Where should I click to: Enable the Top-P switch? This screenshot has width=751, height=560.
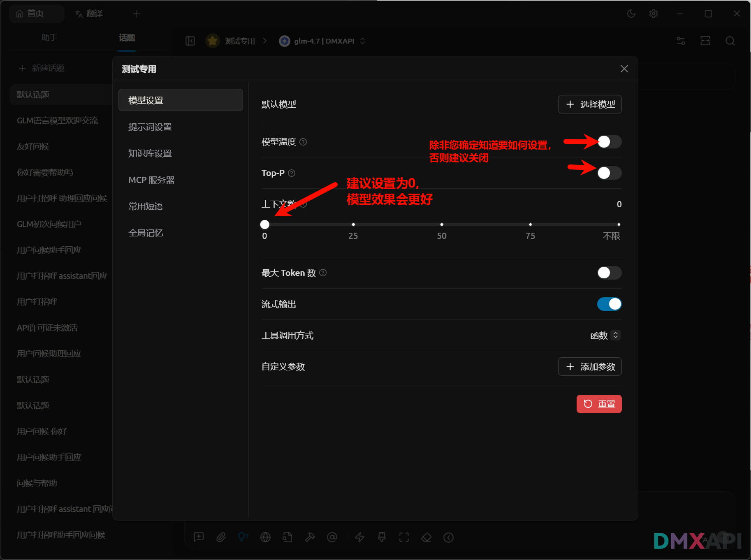(609, 173)
